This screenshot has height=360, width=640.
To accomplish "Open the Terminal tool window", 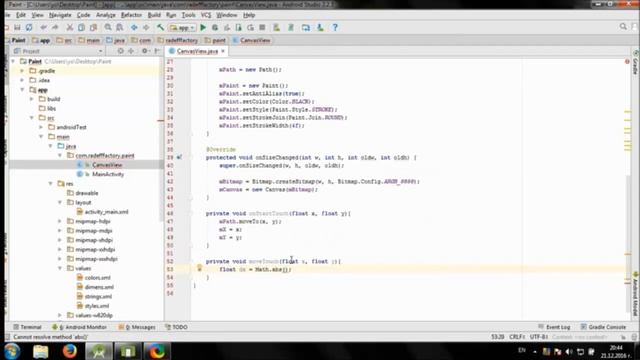I will (x=27, y=327).
